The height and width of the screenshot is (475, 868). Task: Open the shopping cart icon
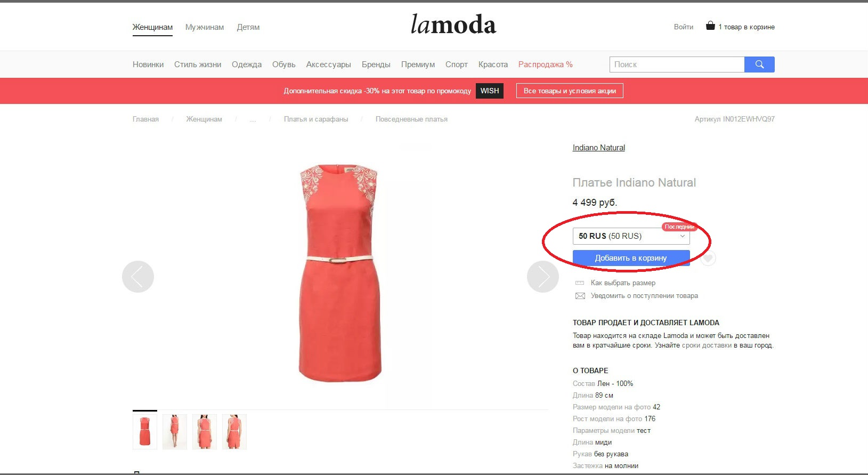(x=710, y=26)
